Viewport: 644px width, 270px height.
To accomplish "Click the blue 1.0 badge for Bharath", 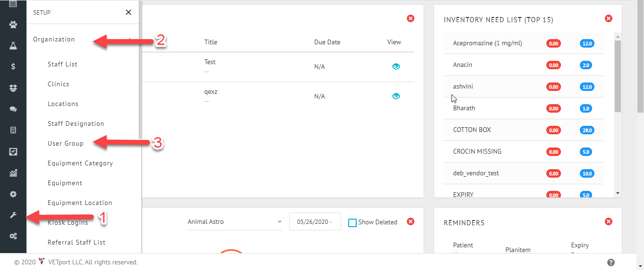I will tap(585, 108).
